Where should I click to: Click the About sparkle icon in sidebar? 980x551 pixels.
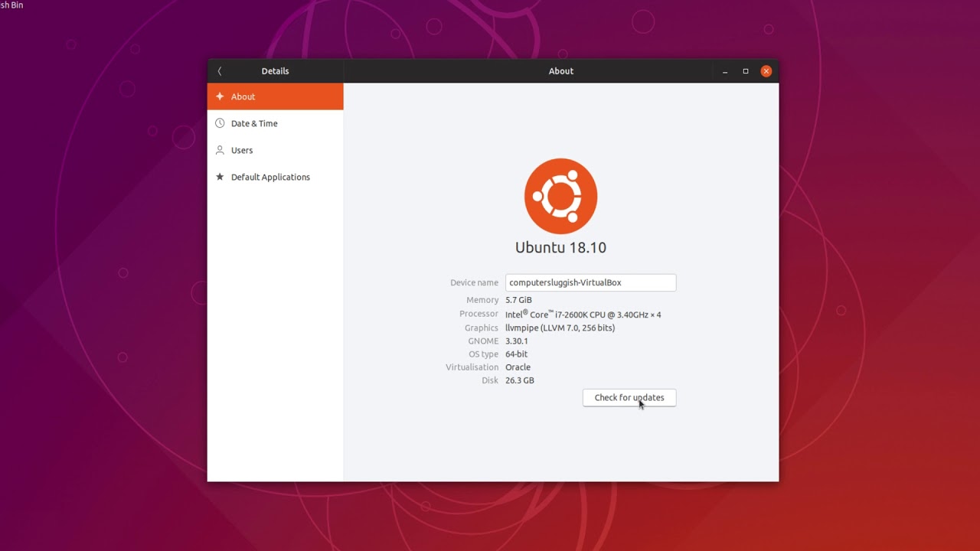coord(220,96)
